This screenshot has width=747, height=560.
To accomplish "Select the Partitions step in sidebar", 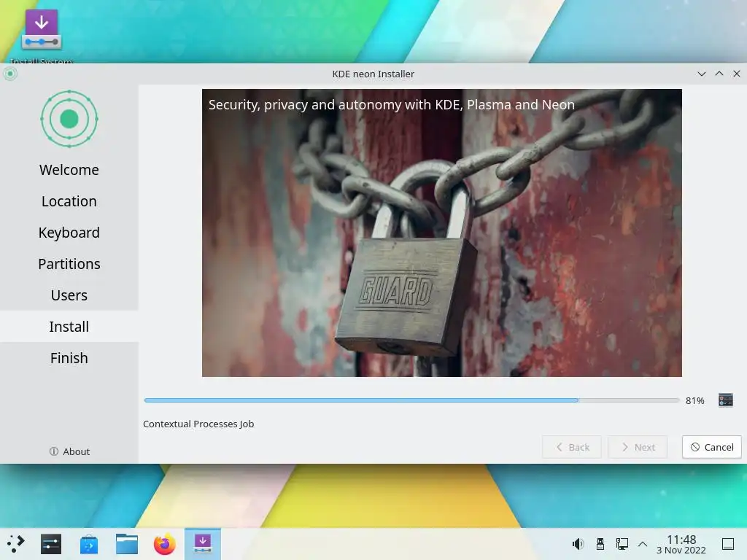I will coord(69,264).
